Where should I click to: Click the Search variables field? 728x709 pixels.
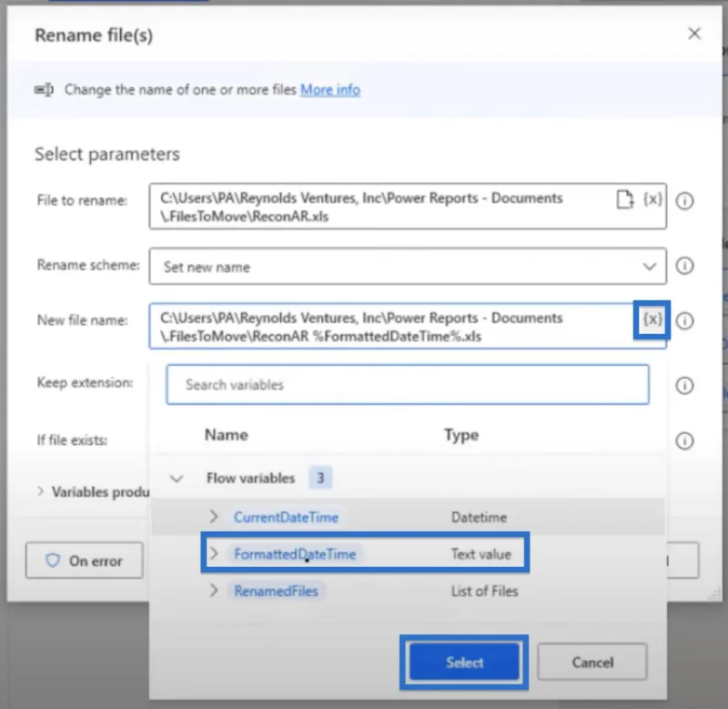408,384
